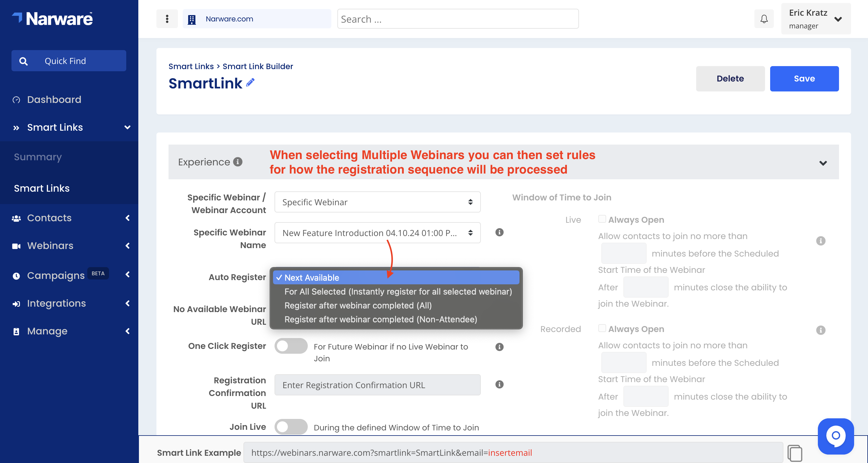Follow the Smart Links breadcrumb link
868x463 pixels.
191,66
